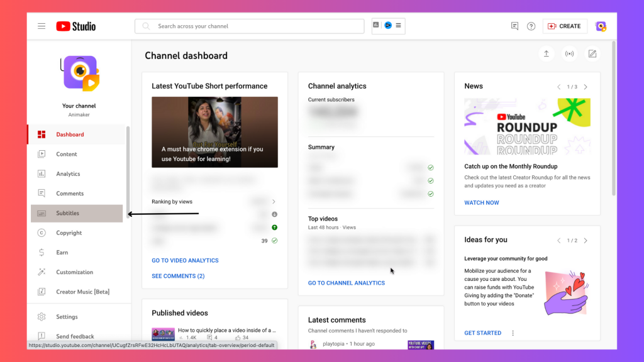
Task: Open the send feedback icon in the header
Action: pyautogui.click(x=514, y=26)
